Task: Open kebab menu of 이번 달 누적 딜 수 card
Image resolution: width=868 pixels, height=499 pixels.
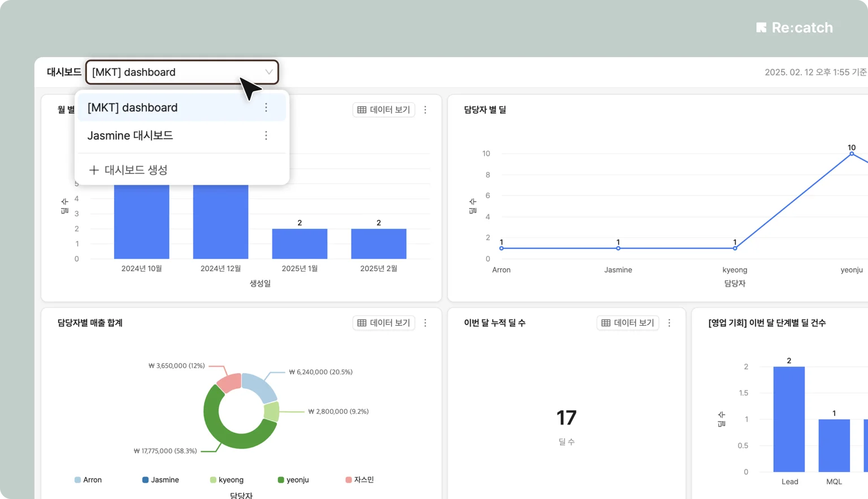Action: pyautogui.click(x=670, y=323)
